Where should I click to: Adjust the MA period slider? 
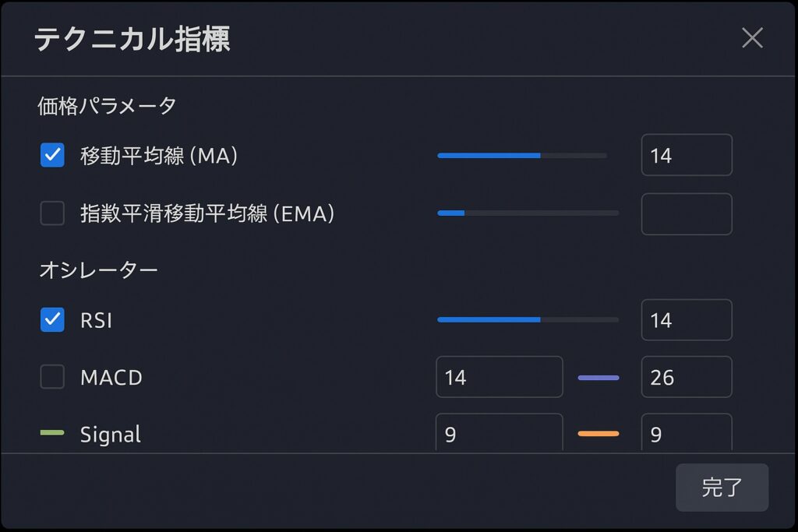[522, 156]
